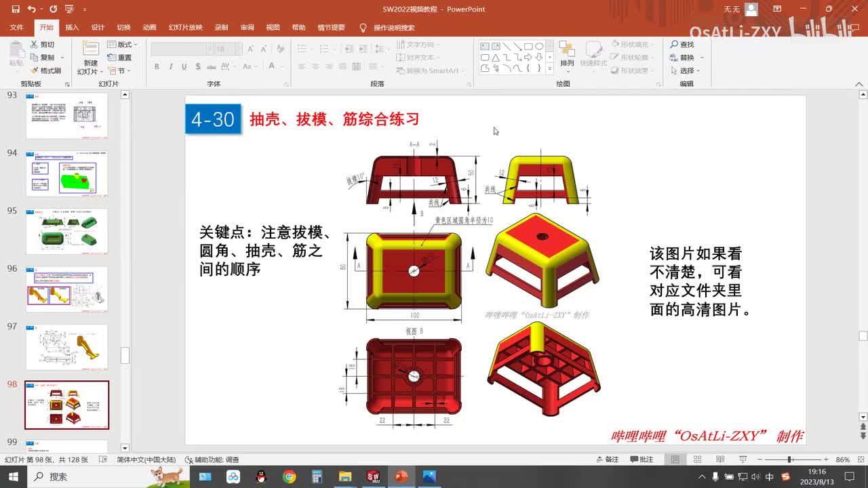The image size is (868, 488).
Task: Open the customize quick access toolbar dropdown
Action: point(85,9)
